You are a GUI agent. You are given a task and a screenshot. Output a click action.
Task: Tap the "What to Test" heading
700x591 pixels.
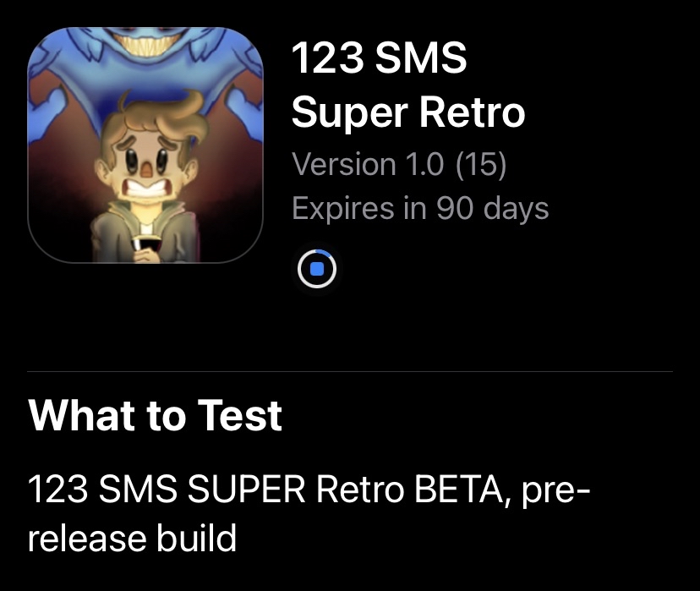point(155,416)
